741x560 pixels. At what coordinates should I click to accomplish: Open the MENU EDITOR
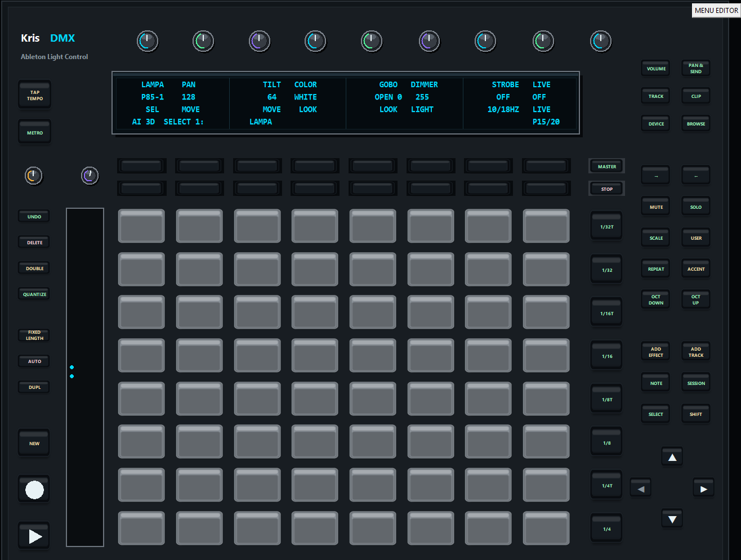coord(716,10)
